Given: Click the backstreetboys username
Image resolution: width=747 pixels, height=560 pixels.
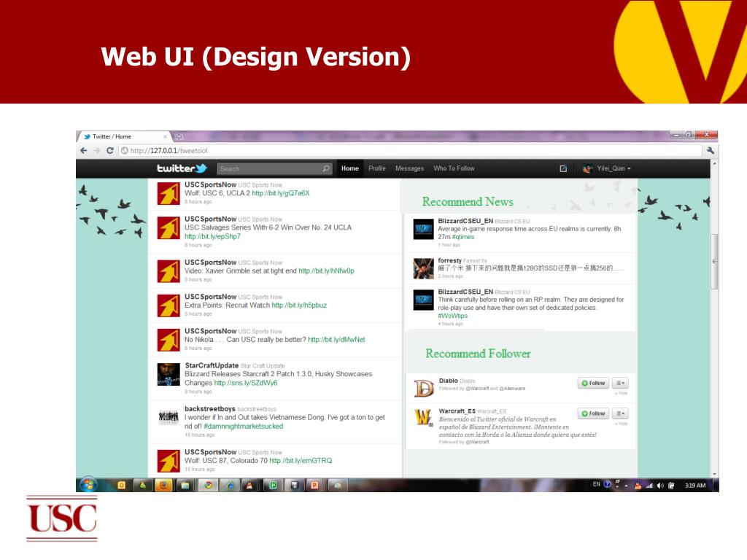Looking at the screenshot, I should (x=210, y=408).
